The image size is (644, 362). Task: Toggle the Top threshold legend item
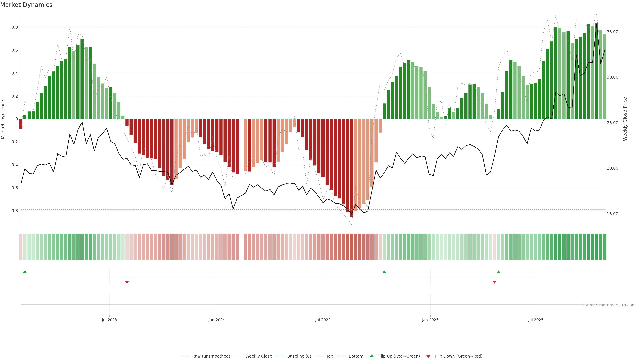(x=330, y=356)
